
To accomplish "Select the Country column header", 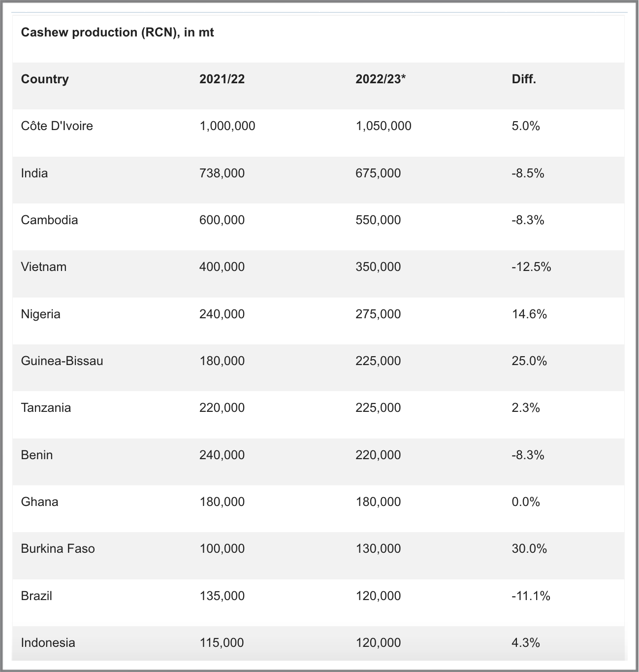I will 45,79.
